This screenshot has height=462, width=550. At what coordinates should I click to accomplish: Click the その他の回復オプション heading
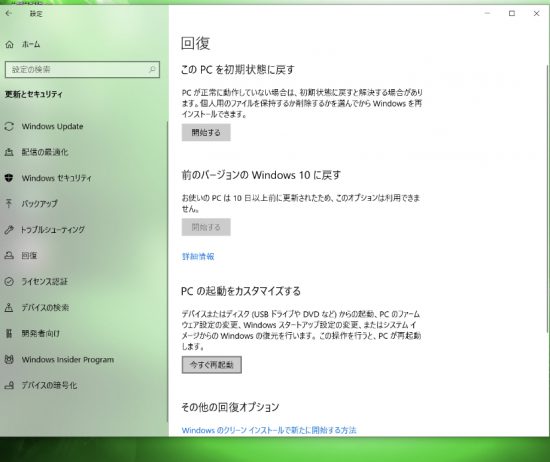[x=230, y=407]
